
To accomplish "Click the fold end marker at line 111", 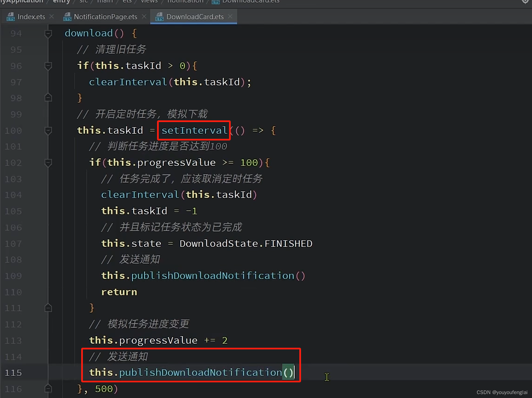I will (x=48, y=308).
